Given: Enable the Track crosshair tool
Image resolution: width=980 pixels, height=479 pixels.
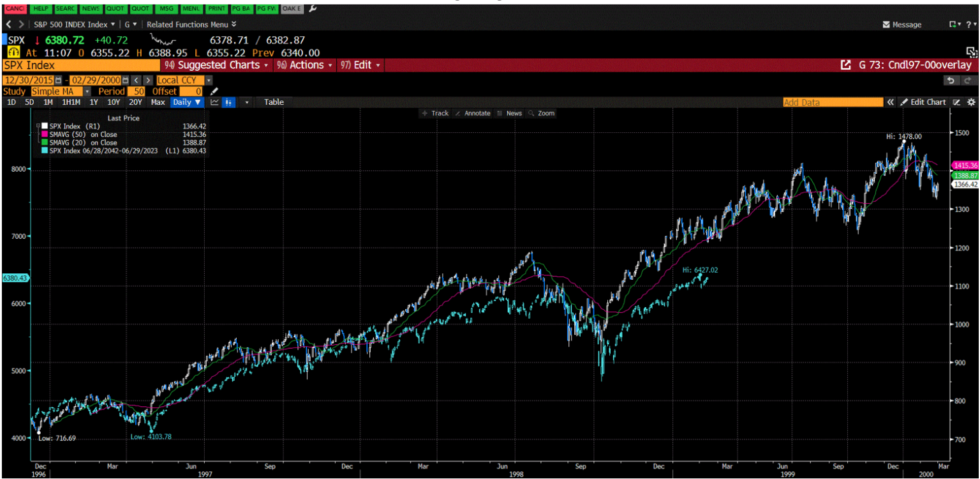Looking at the screenshot, I should point(434,113).
